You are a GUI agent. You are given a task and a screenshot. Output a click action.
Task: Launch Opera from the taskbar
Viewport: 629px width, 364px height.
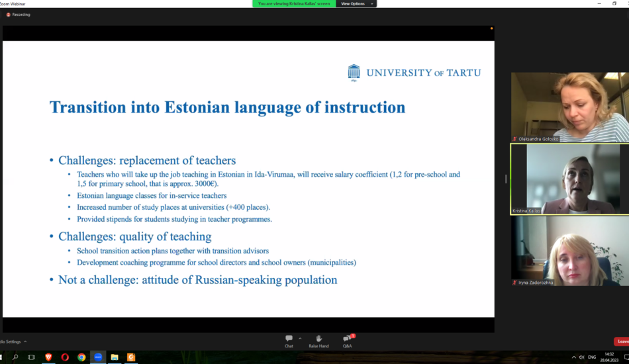(65, 357)
